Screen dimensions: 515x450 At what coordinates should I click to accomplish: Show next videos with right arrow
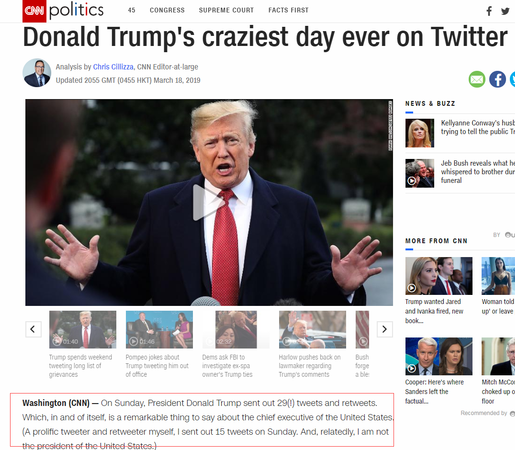point(384,329)
